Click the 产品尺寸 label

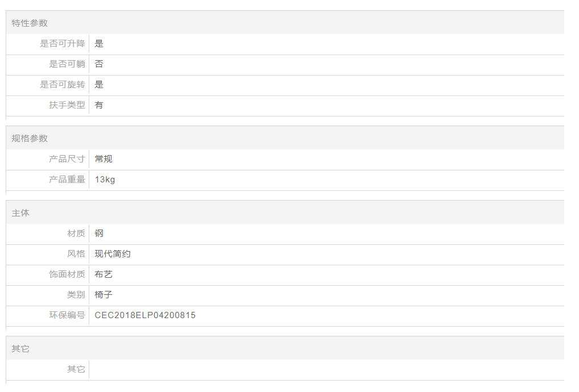[67, 159]
